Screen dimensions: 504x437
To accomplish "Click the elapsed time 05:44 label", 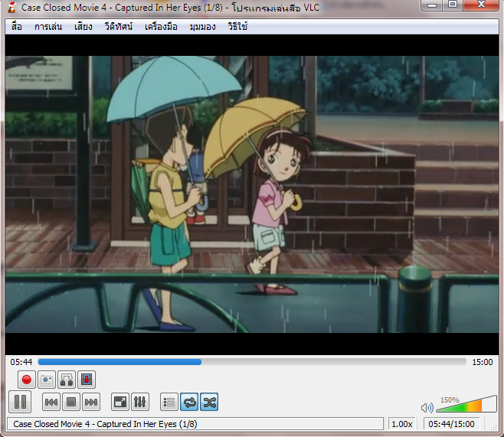I will (x=21, y=362).
